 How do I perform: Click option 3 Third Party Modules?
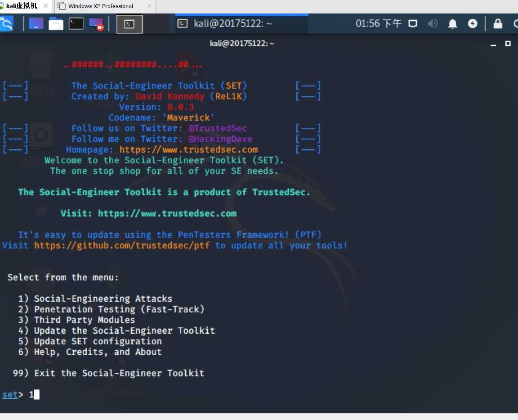(x=76, y=320)
